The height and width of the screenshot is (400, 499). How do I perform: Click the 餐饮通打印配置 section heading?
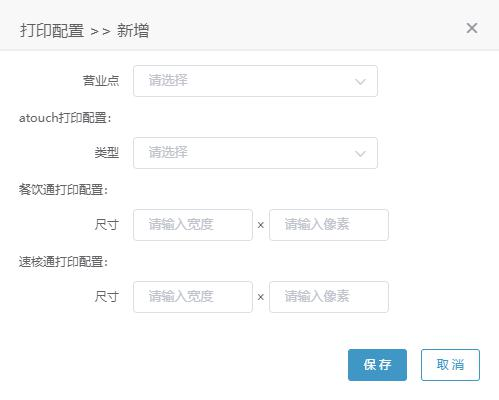coord(63,190)
